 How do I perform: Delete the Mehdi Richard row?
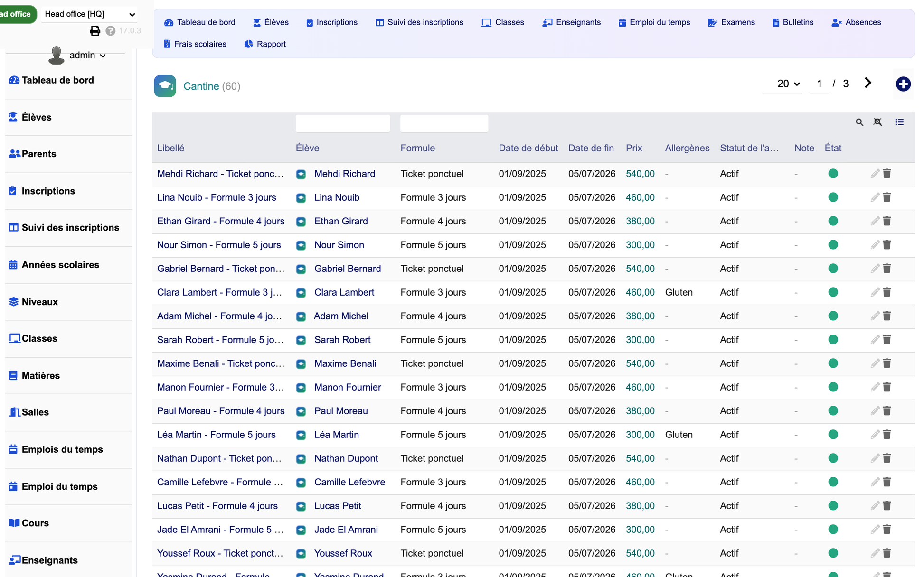coord(887,174)
